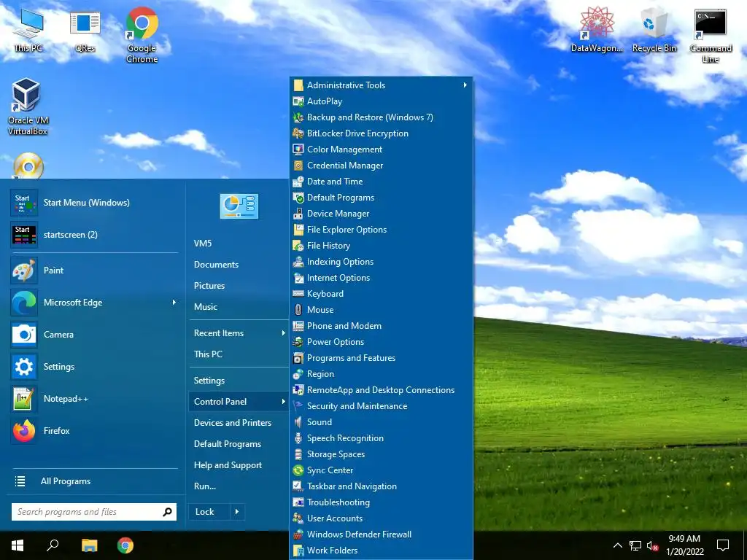Screen dimensions: 747x560
Task: Open Internet Options item
Action: (x=381, y=278)
